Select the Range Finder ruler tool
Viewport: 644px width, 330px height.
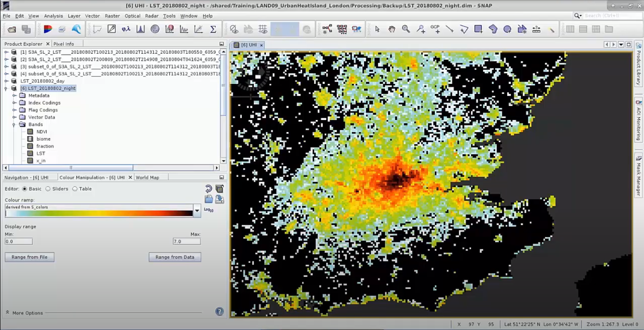coord(537,29)
